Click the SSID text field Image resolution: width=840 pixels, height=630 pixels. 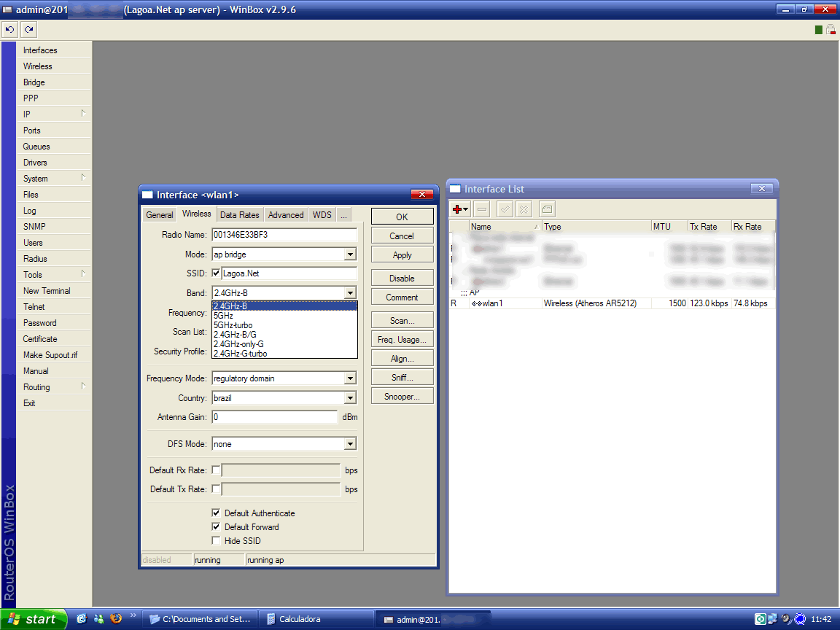coord(289,273)
